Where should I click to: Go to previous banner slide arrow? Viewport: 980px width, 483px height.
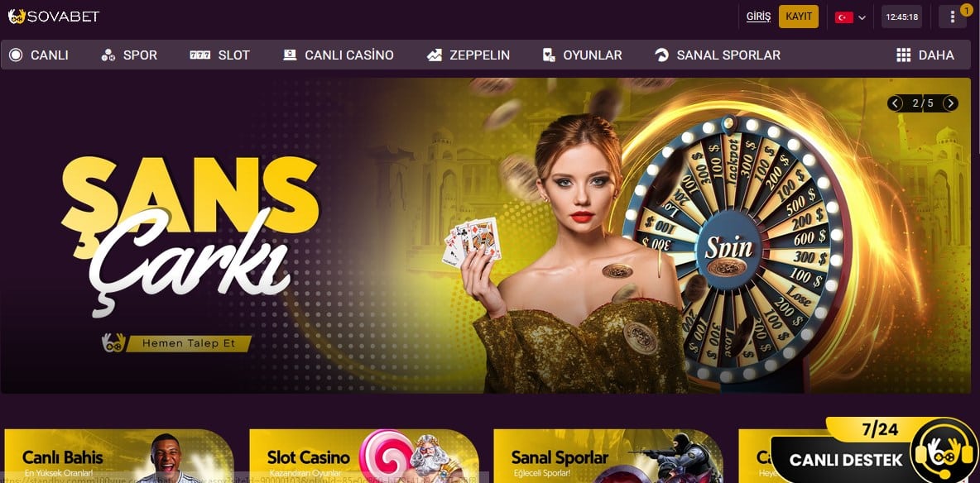tap(895, 103)
